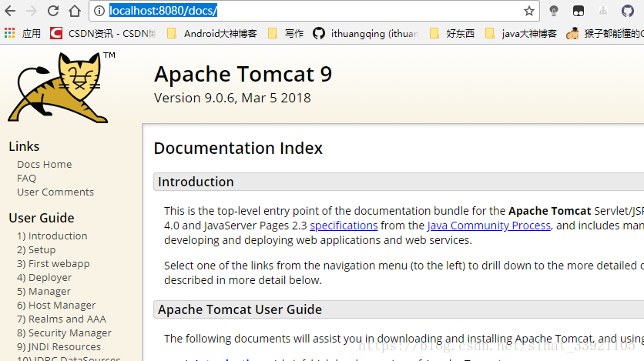This screenshot has height=361, width=644.
Task: Open the 好东西 bookmark folder
Action: pyautogui.click(x=451, y=33)
